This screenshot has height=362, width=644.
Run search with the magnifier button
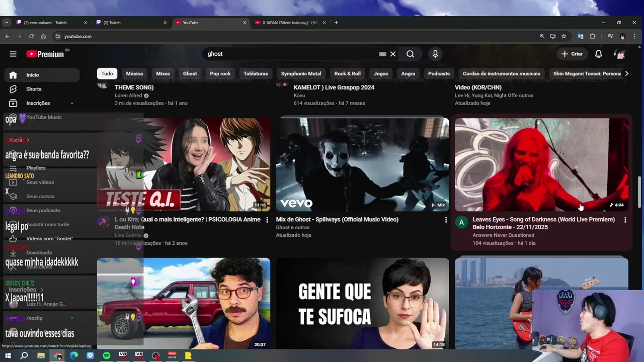pos(411,54)
